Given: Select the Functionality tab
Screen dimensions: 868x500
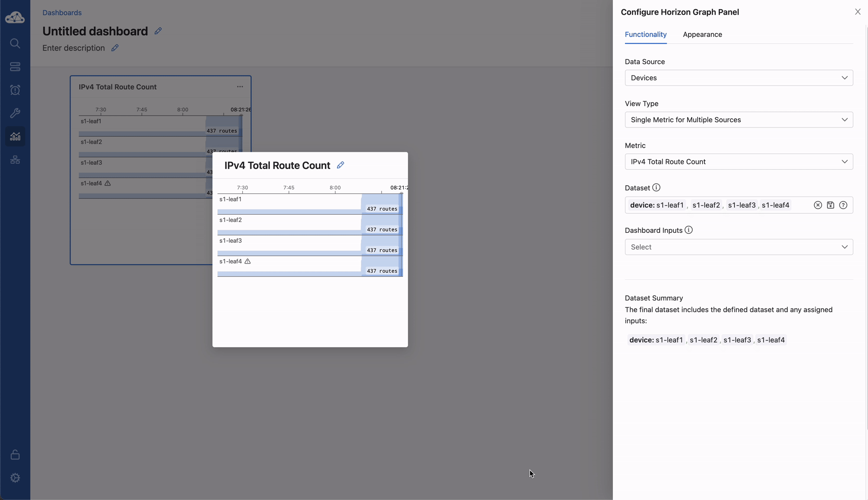Looking at the screenshot, I should [x=645, y=35].
